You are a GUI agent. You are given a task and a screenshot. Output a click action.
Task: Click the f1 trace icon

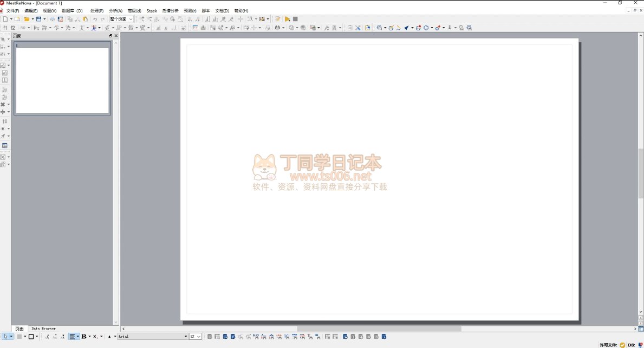5,28
